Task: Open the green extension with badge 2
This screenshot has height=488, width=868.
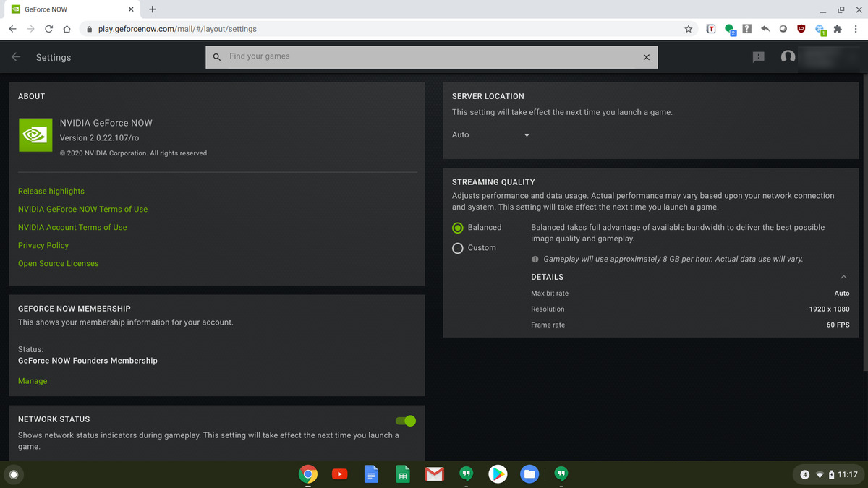Action: [730, 30]
